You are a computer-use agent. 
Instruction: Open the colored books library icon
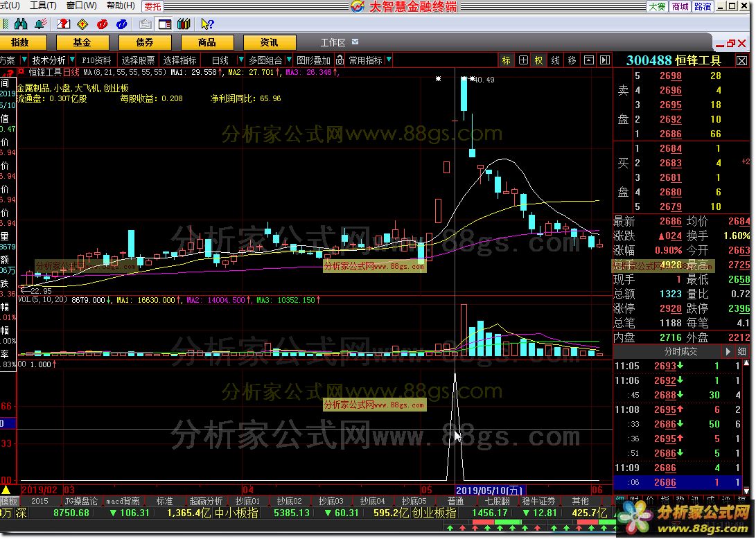point(184,24)
